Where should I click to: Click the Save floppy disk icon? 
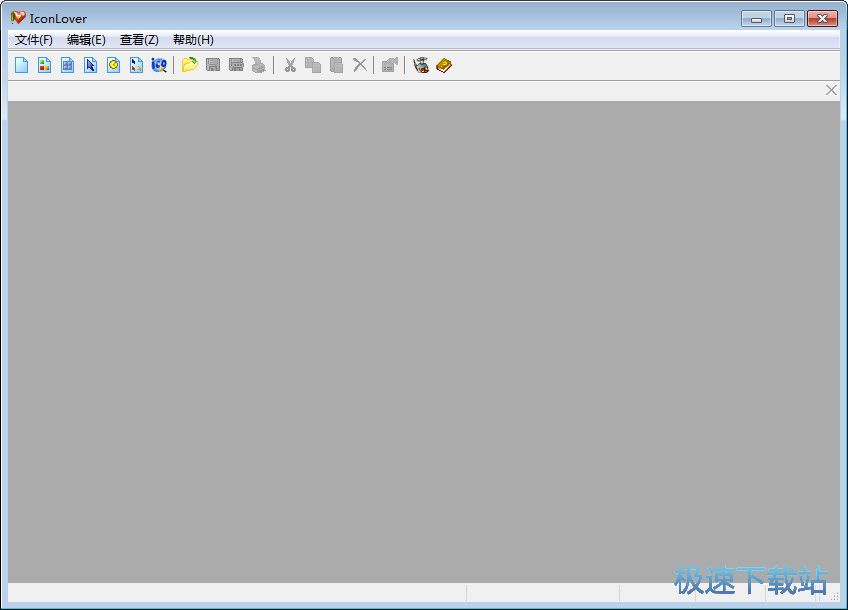213,65
